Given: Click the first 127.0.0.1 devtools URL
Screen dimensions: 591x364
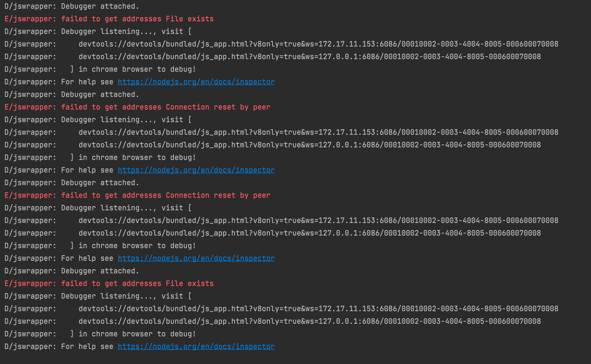Looking at the screenshot, I should click(x=309, y=57).
